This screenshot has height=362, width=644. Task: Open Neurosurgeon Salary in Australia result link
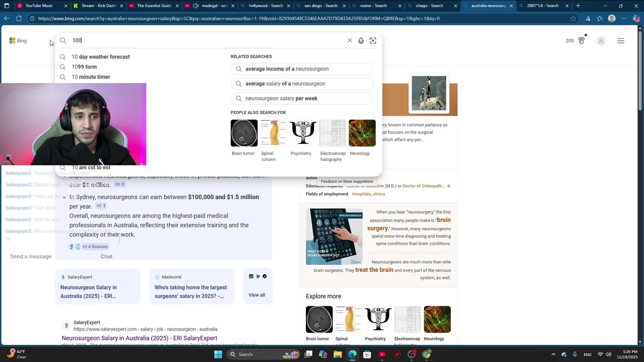coord(139,338)
